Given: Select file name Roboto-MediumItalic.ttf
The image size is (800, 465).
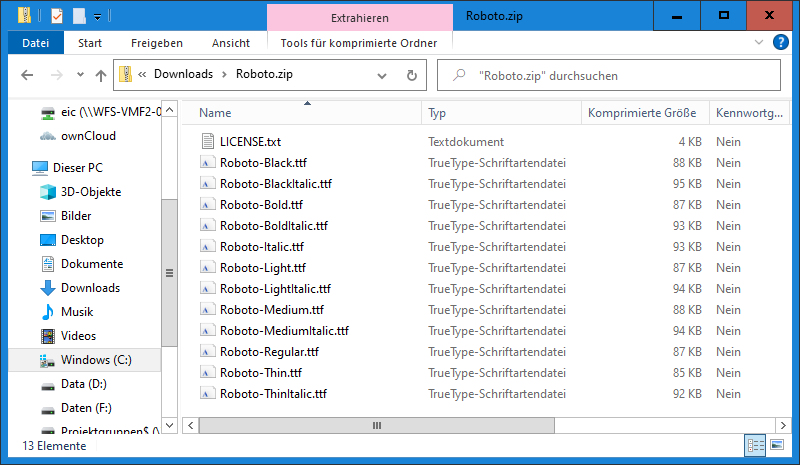Looking at the screenshot, I should point(285,331).
